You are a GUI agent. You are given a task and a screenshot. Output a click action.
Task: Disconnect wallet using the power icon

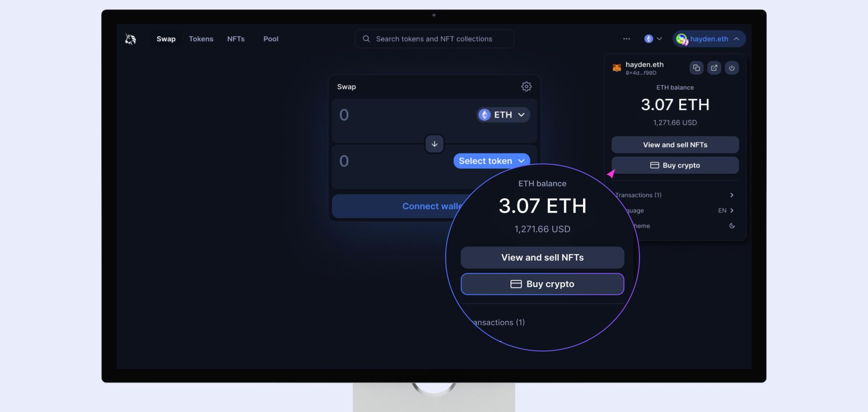(x=732, y=68)
